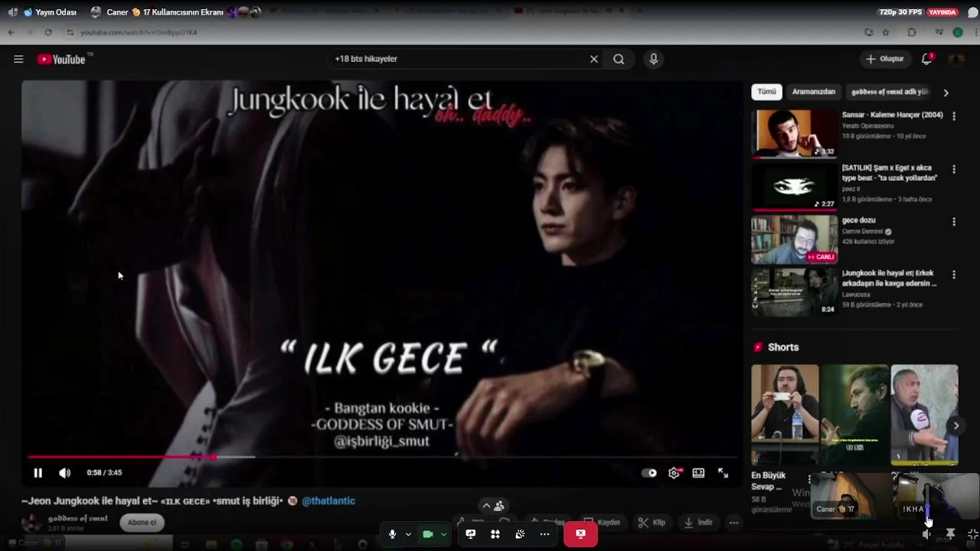Exit full screen stream view
This screenshot has width=980, height=551.
(x=972, y=534)
